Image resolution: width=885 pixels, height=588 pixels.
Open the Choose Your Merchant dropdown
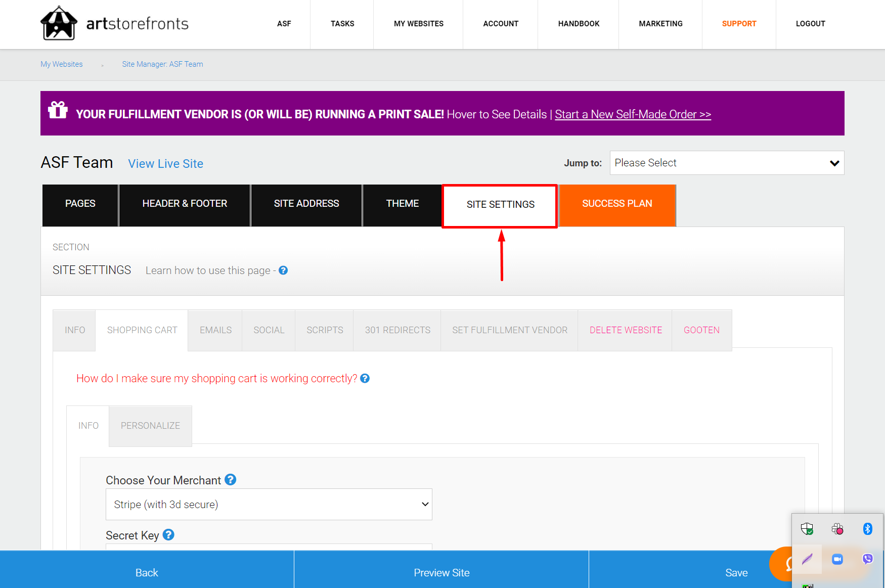coord(269,505)
